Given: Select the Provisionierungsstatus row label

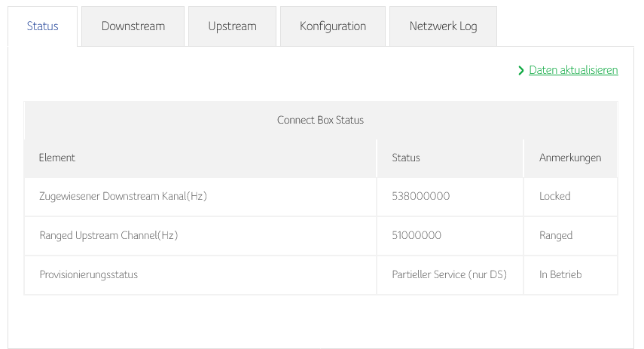Looking at the screenshot, I should [88, 274].
